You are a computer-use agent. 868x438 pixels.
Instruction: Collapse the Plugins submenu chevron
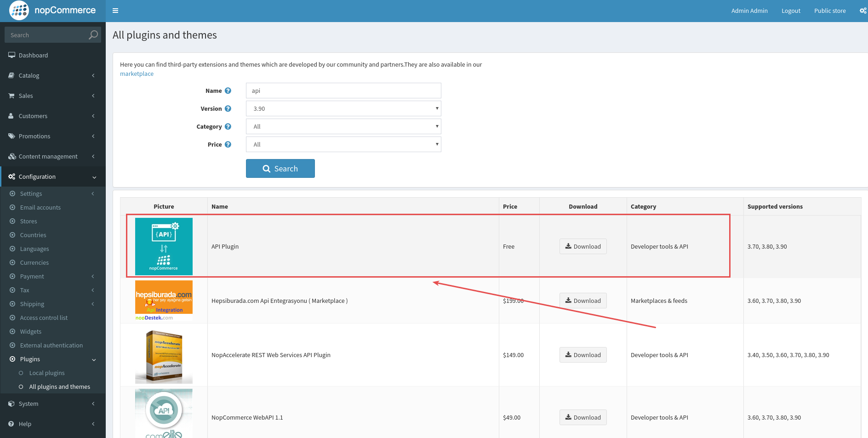pyautogui.click(x=94, y=359)
